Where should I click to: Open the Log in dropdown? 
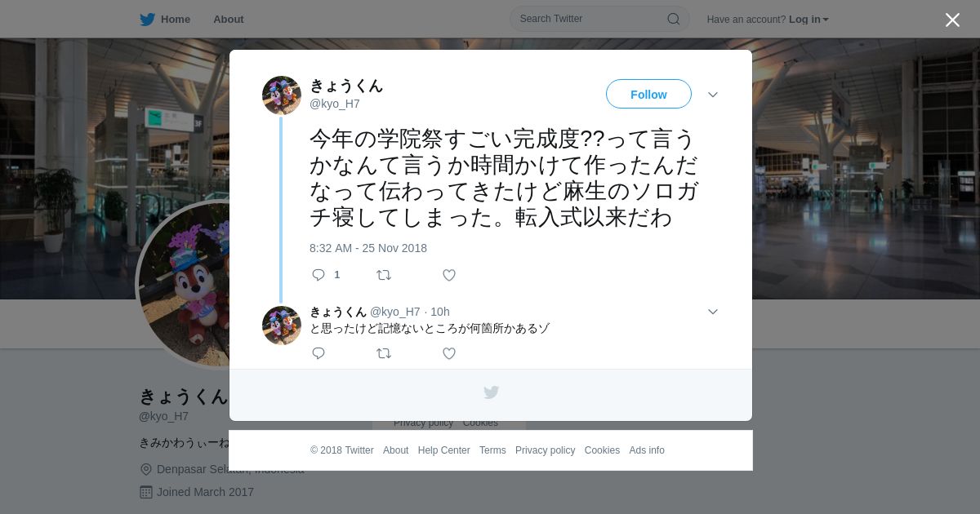pos(808,20)
